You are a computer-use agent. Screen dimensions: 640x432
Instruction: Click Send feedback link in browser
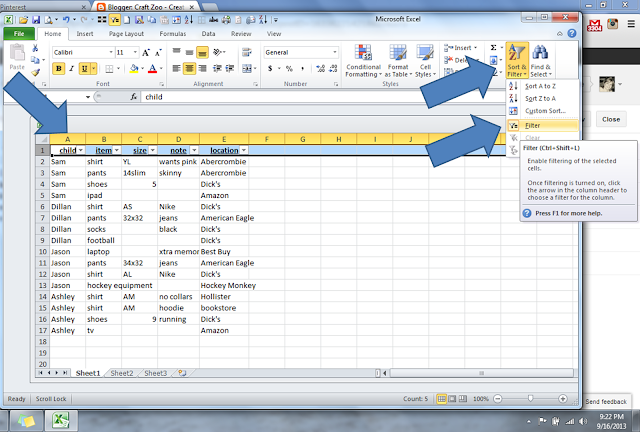click(x=606, y=401)
